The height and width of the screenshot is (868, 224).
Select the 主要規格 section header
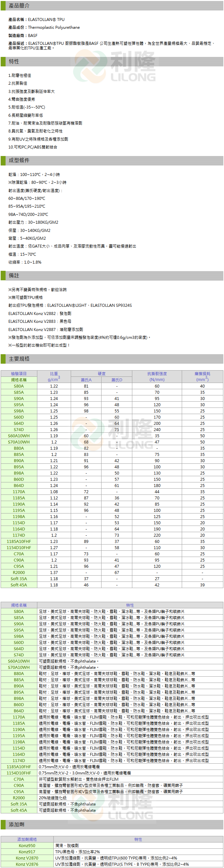[19, 358]
